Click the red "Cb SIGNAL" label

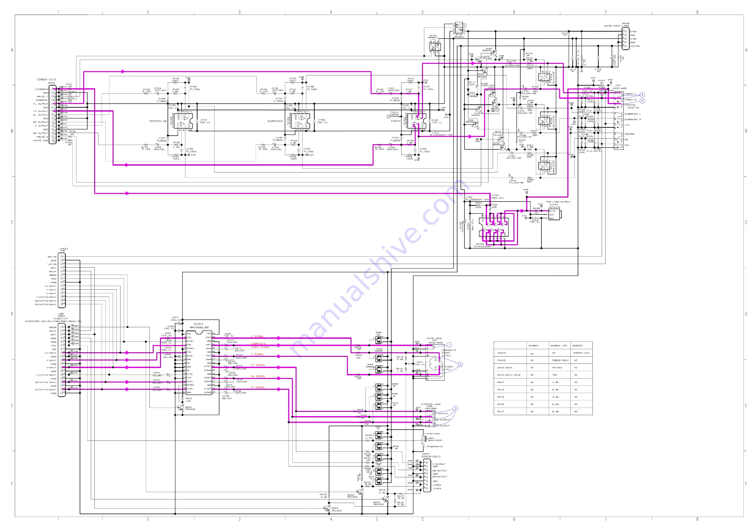tap(258, 376)
